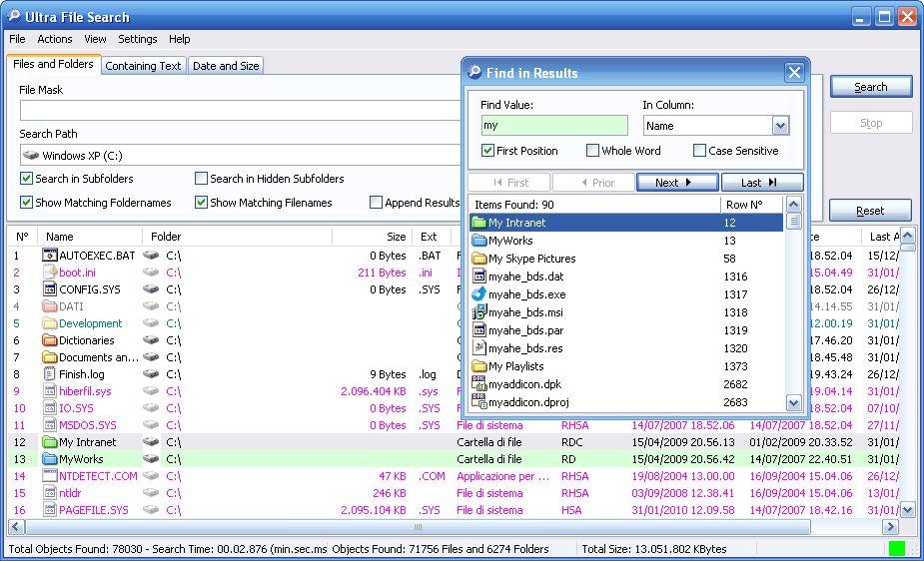Click the Folder column header
The height and width of the screenshot is (561, 924).
pos(237,236)
